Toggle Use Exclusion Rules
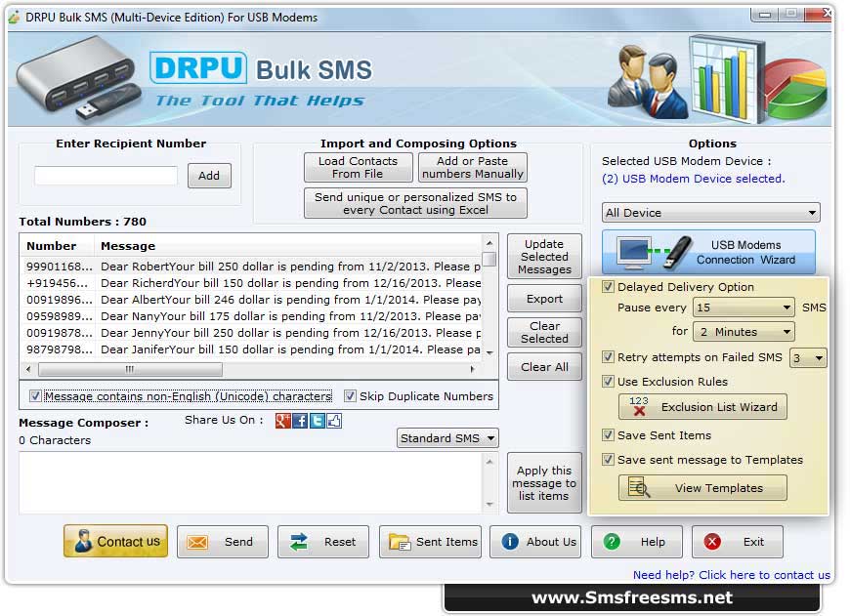 (x=609, y=381)
